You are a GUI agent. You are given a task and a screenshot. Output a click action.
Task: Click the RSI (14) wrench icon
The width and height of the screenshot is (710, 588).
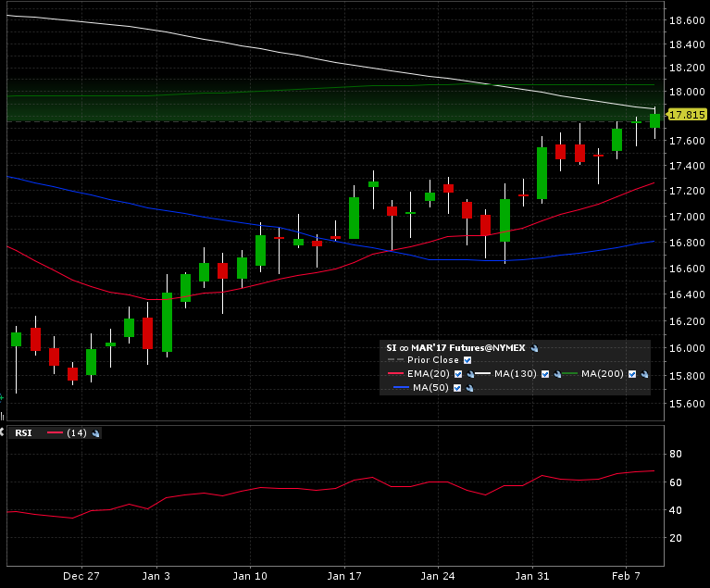click(95, 432)
